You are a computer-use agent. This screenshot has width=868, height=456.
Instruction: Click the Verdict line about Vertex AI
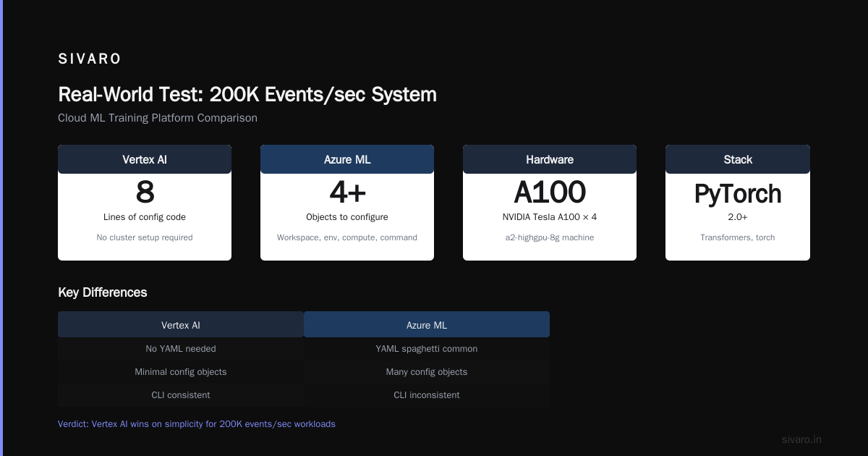(x=197, y=424)
